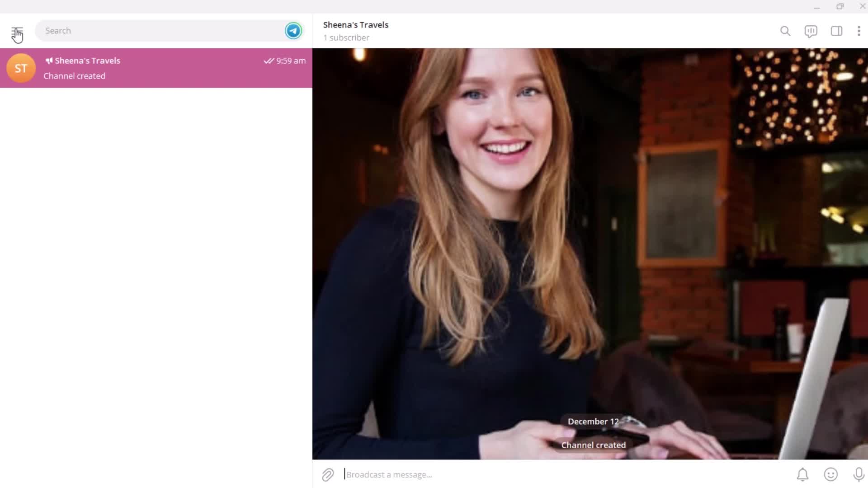Click the notification bell icon
Viewport: 868px width, 488px height.
[803, 474]
